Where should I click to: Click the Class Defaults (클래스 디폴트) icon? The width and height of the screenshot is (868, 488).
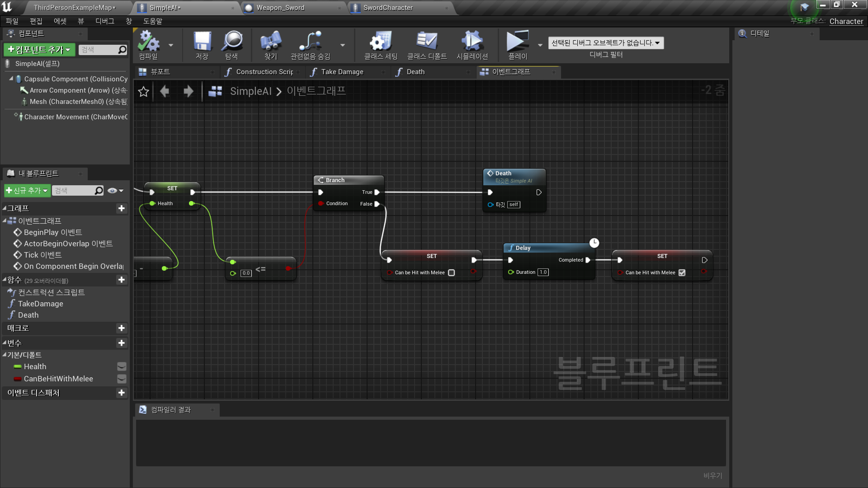tap(426, 42)
